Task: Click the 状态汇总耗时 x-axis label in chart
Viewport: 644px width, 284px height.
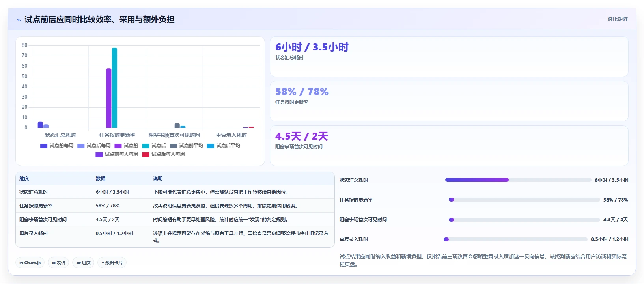Action: 60,135
